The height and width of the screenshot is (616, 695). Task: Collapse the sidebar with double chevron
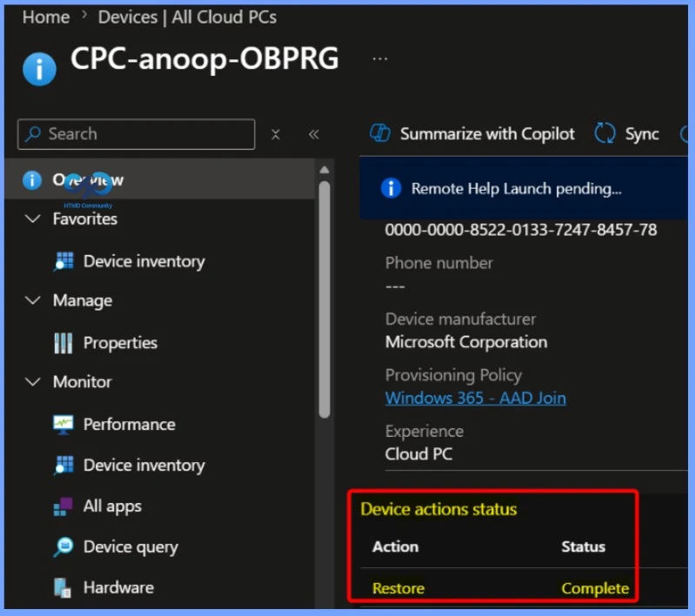point(314,134)
